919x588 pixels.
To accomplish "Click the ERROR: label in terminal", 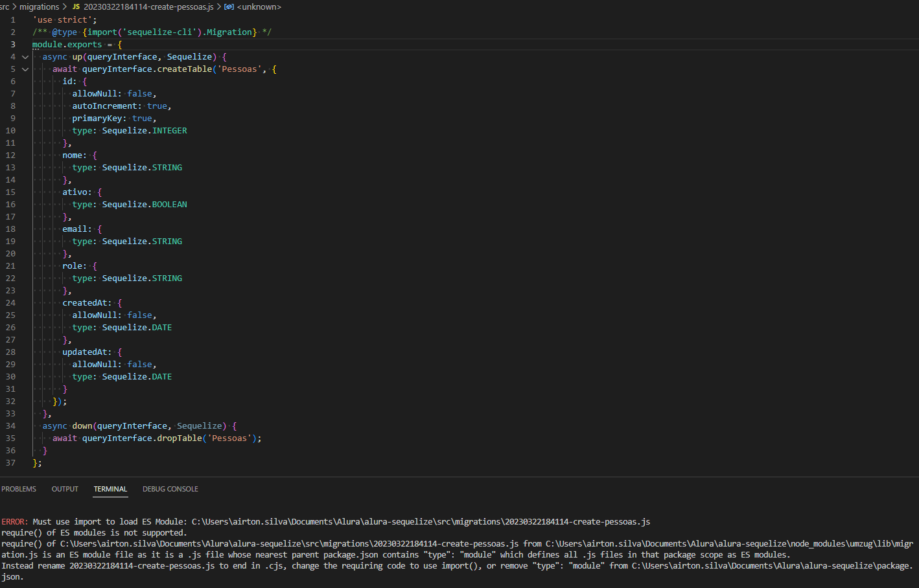I will coord(15,522).
